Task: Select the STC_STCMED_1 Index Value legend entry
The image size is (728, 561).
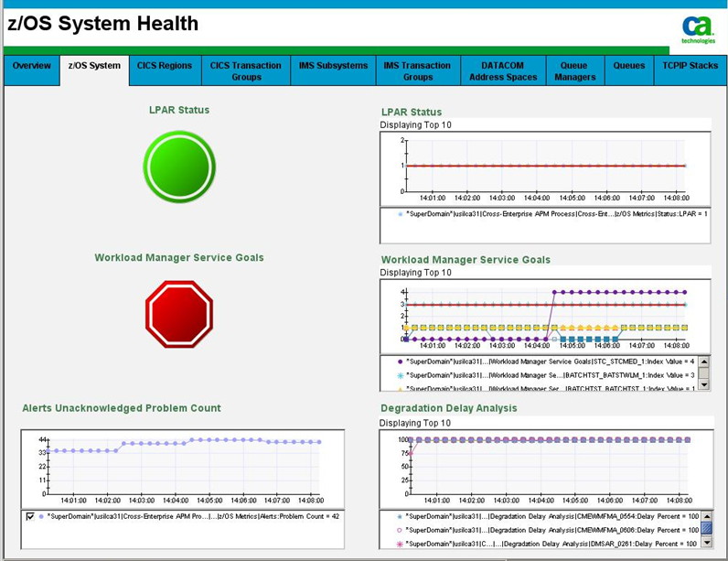Action: [x=551, y=361]
